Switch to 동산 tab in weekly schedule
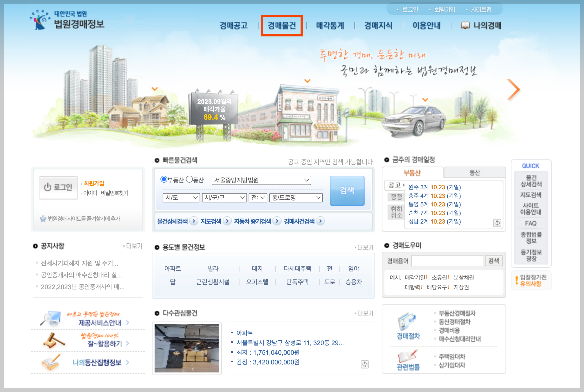Screen dimensions: 584x392 tap(474, 173)
